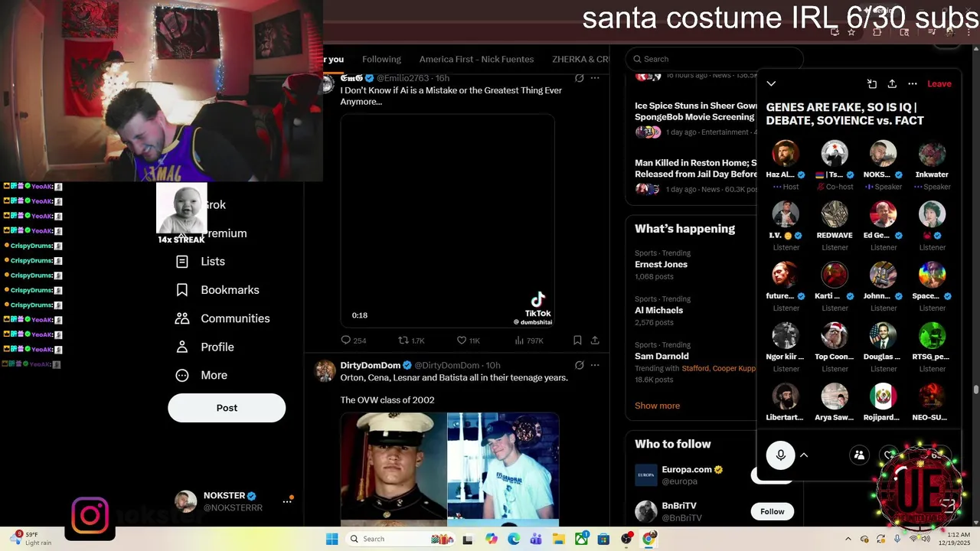Switch to Chrome on the taskbar

(648, 539)
